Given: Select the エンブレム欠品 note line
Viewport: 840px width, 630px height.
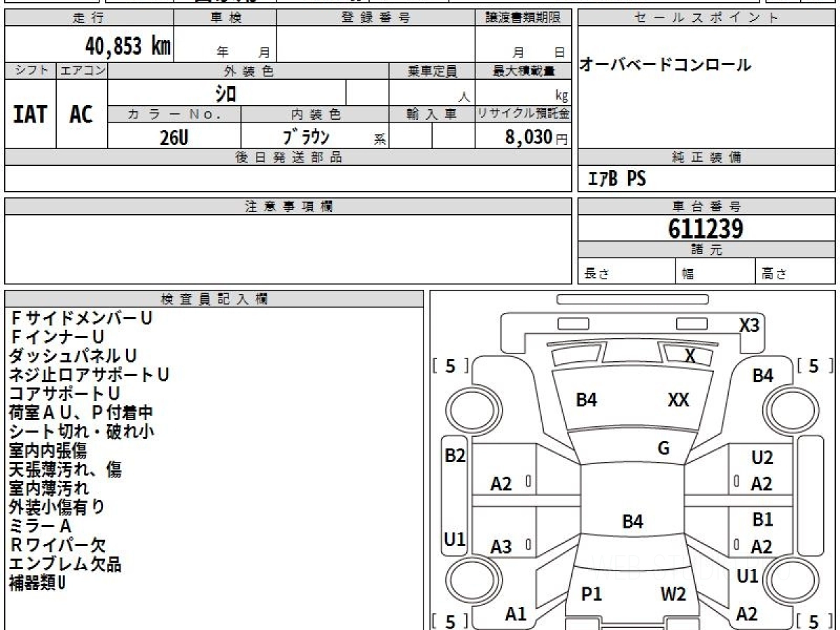Looking at the screenshot, I should (x=65, y=564).
